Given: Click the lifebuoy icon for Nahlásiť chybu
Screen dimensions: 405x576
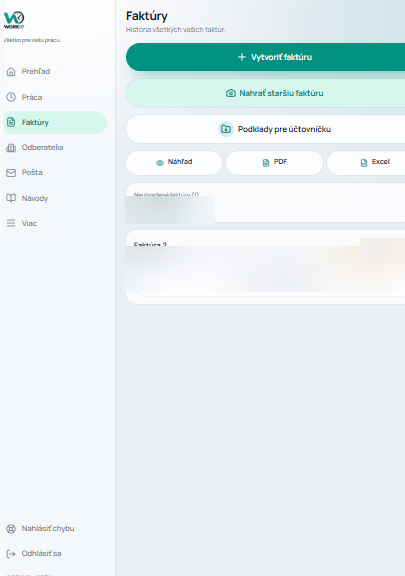Looking at the screenshot, I should click(x=11, y=529).
